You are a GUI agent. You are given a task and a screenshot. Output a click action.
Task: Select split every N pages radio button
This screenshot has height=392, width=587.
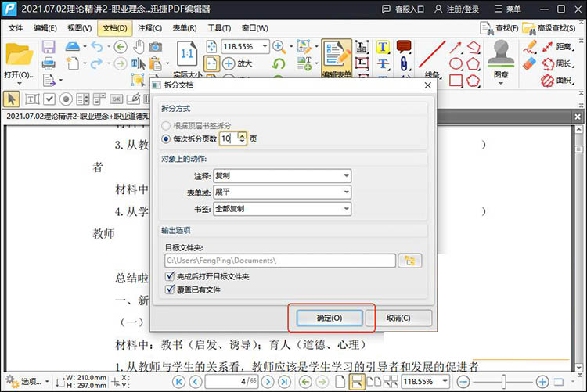166,139
